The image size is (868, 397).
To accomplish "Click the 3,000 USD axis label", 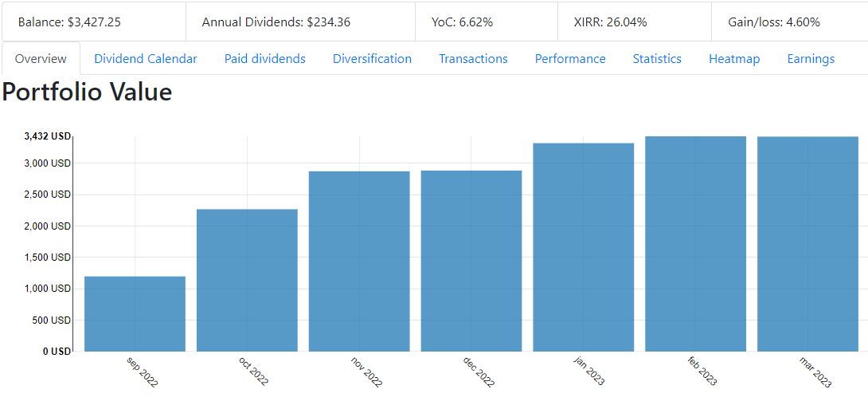I will 46,163.
